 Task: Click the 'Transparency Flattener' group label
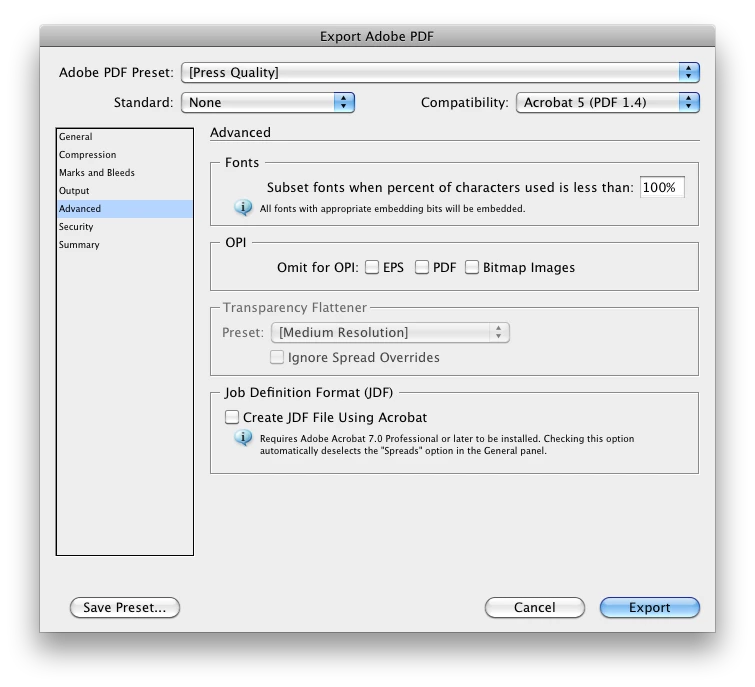(295, 307)
